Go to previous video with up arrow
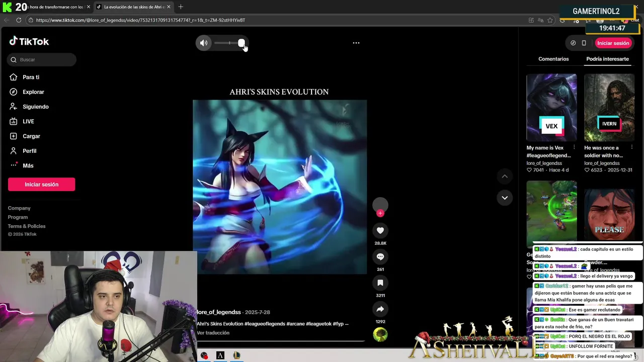Image resolution: width=644 pixels, height=362 pixels. [505, 176]
